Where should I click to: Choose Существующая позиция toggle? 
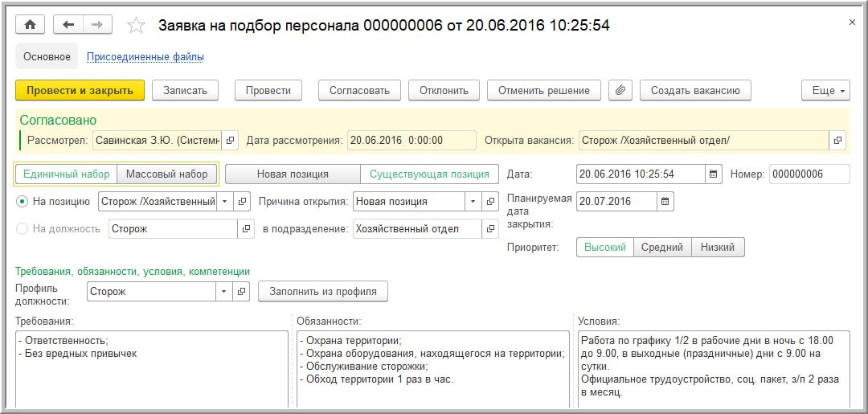[429, 174]
